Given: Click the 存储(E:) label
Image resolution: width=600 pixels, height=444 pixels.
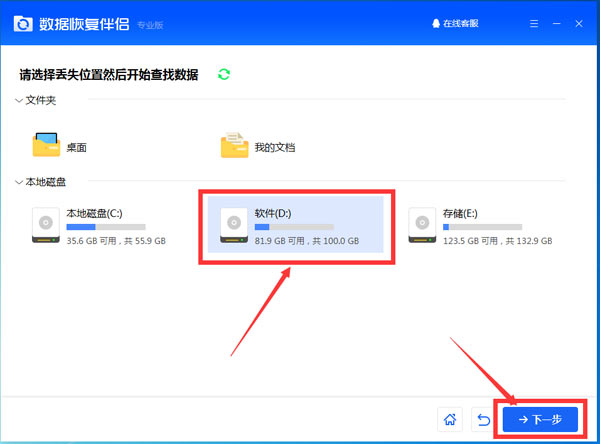Looking at the screenshot, I should (460, 213).
